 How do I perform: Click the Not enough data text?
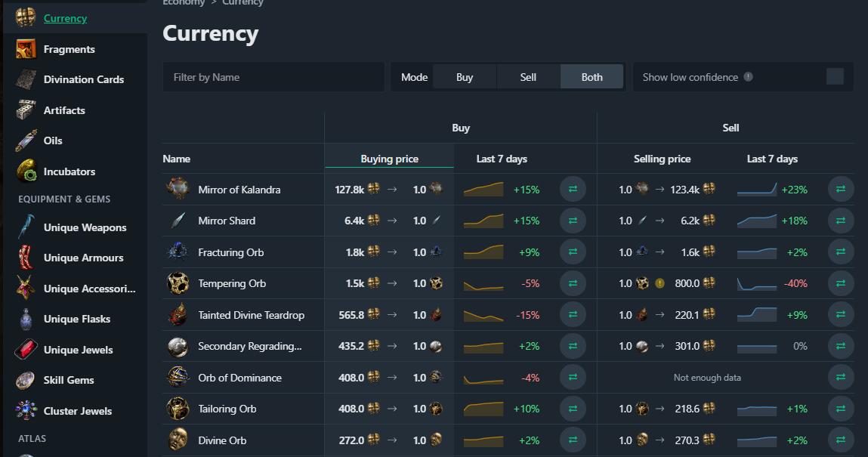click(707, 378)
